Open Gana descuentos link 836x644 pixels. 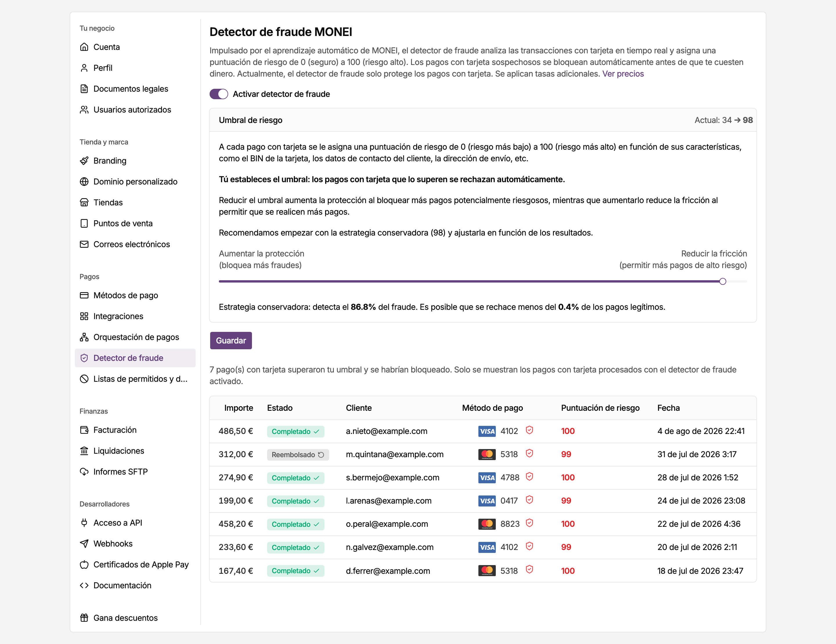[x=135, y=618]
